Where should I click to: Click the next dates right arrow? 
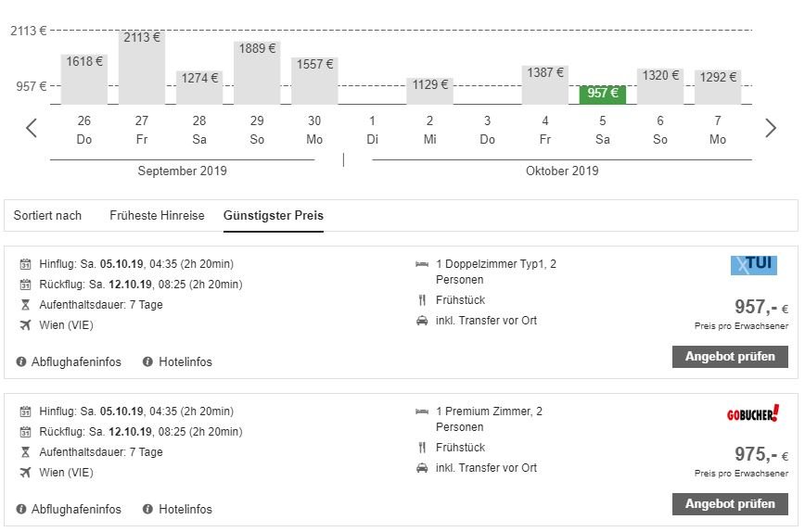coord(770,129)
